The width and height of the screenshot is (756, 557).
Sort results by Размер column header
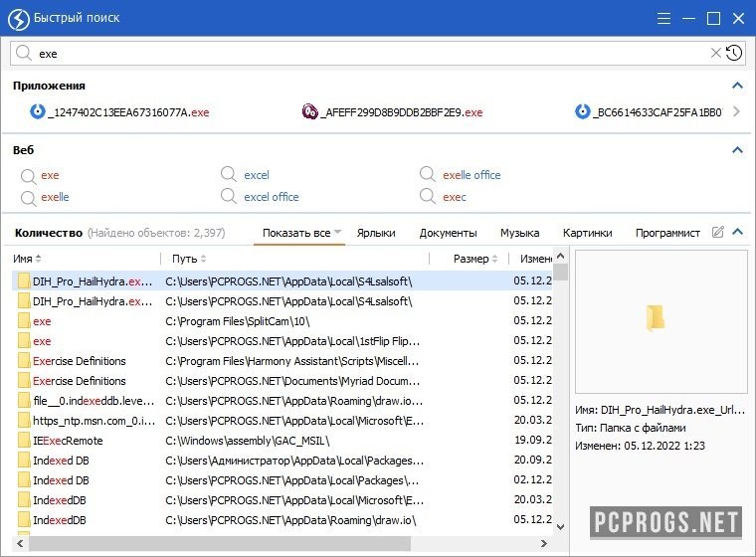pos(471,259)
